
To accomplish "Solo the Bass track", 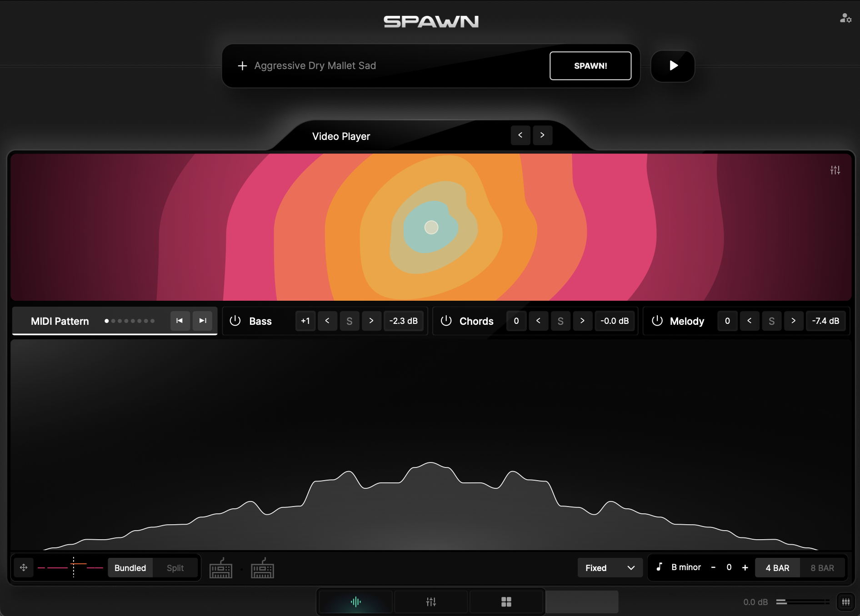I will click(349, 321).
